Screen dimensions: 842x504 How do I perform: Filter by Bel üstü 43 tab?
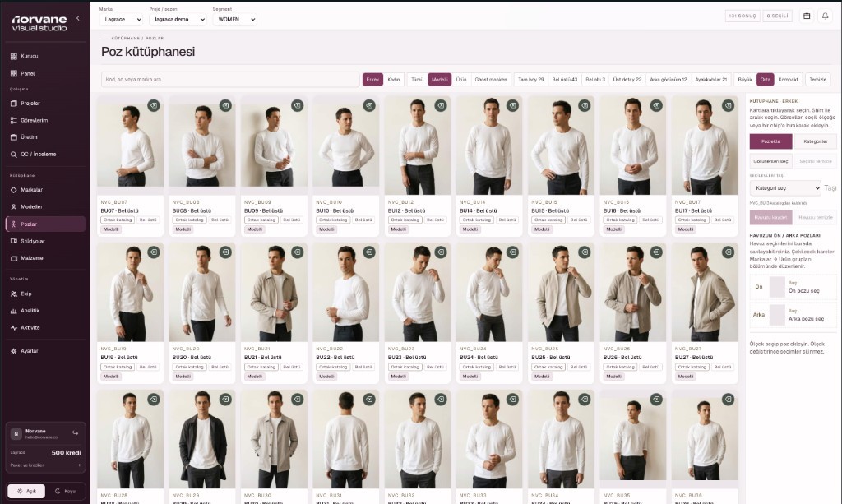(564, 80)
